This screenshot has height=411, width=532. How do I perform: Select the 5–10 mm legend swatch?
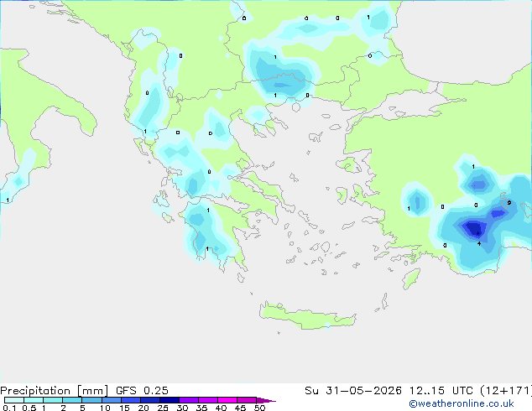91,400
